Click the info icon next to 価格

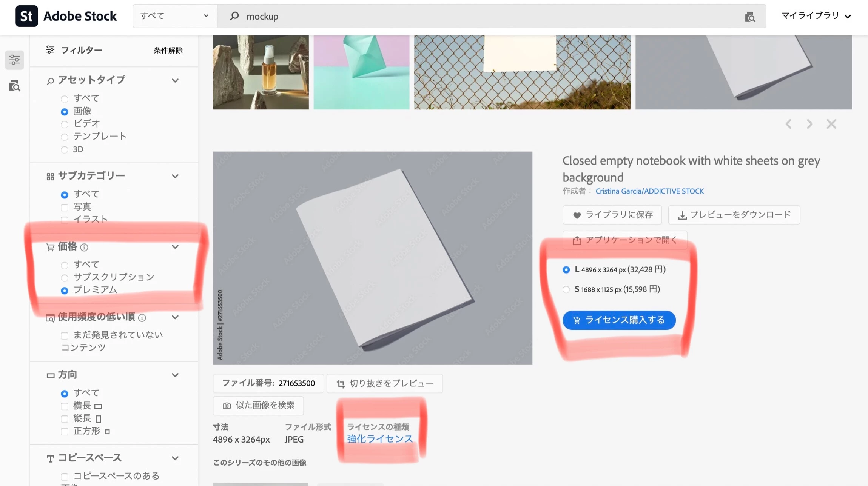[x=85, y=247]
